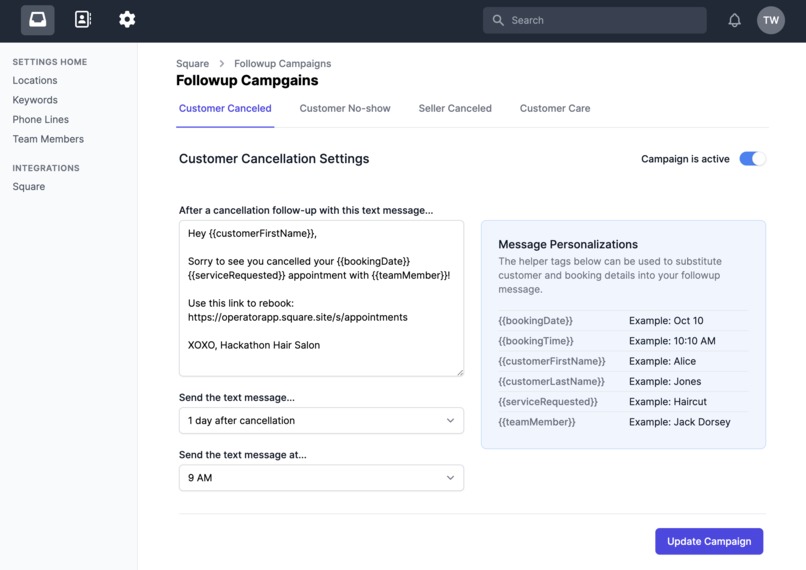Click into the follow-up text message box
The width and height of the screenshot is (806, 570).
click(x=321, y=298)
